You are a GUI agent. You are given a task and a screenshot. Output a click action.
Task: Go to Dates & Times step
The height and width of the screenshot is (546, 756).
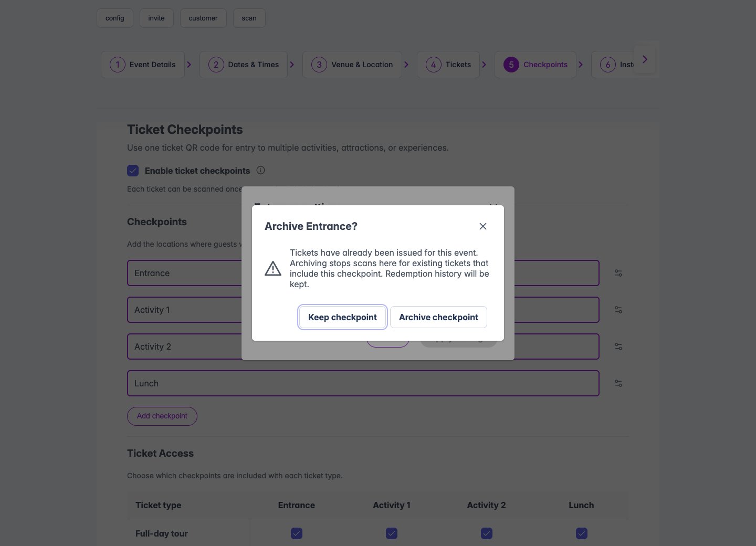(244, 65)
